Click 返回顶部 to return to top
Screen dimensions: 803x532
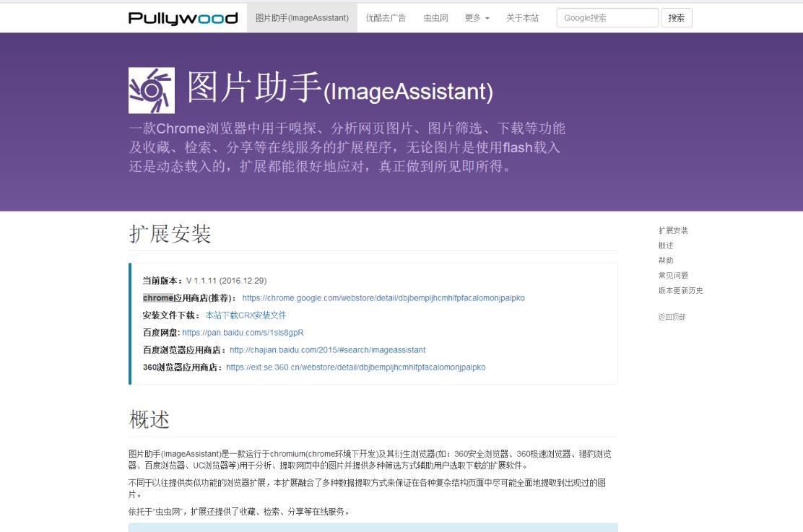[x=670, y=317]
